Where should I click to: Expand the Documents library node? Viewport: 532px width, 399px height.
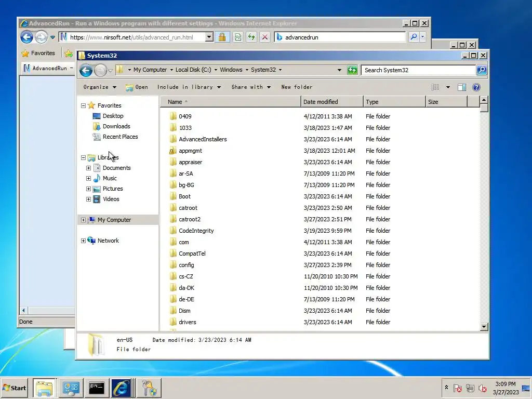pyautogui.click(x=88, y=168)
